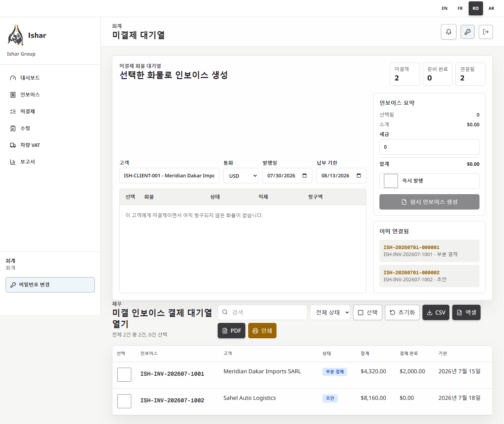Toggle 즉시 발행 checkbox
Screen dimensions: 504x424
391,181
